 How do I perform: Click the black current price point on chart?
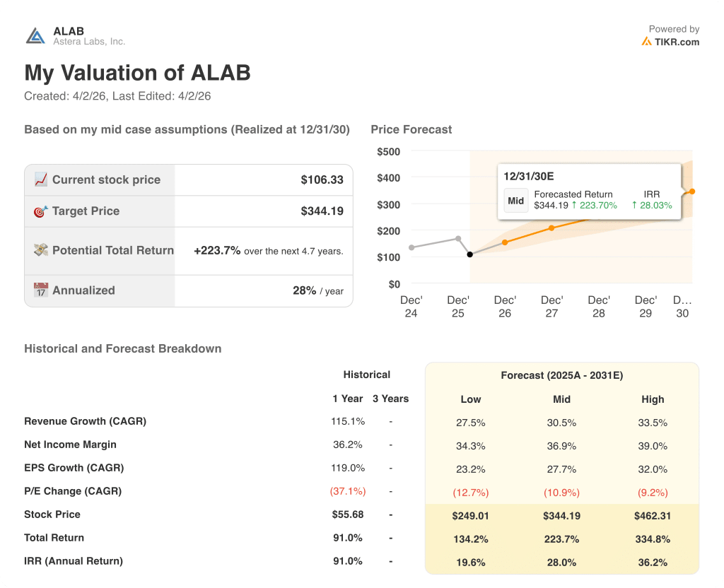(470, 254)
